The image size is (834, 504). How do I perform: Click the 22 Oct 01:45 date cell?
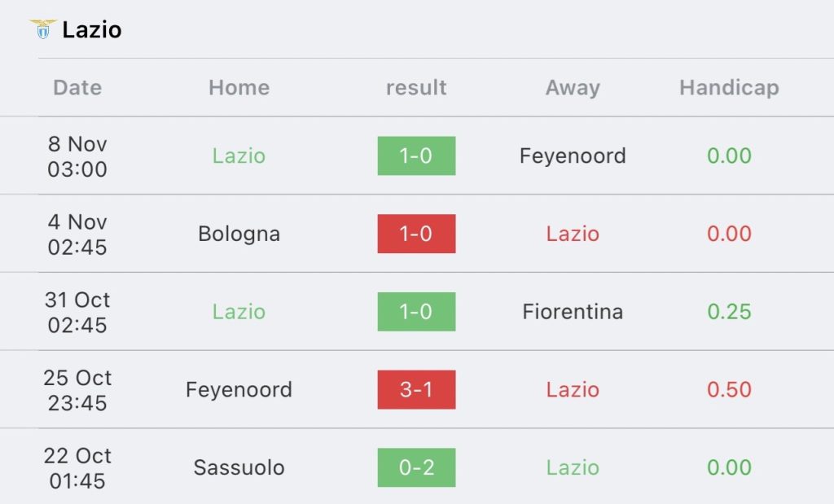(x=77, y=468)
